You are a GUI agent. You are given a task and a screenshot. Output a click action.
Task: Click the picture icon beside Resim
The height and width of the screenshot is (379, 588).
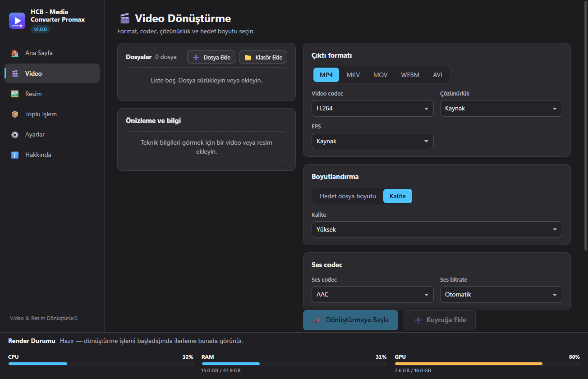click(15, 94)
